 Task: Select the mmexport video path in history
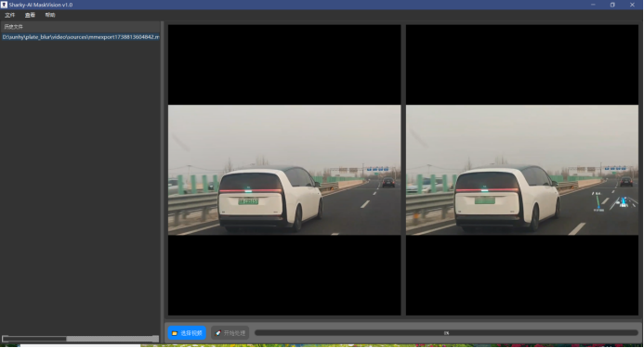(x=81, y=37)
